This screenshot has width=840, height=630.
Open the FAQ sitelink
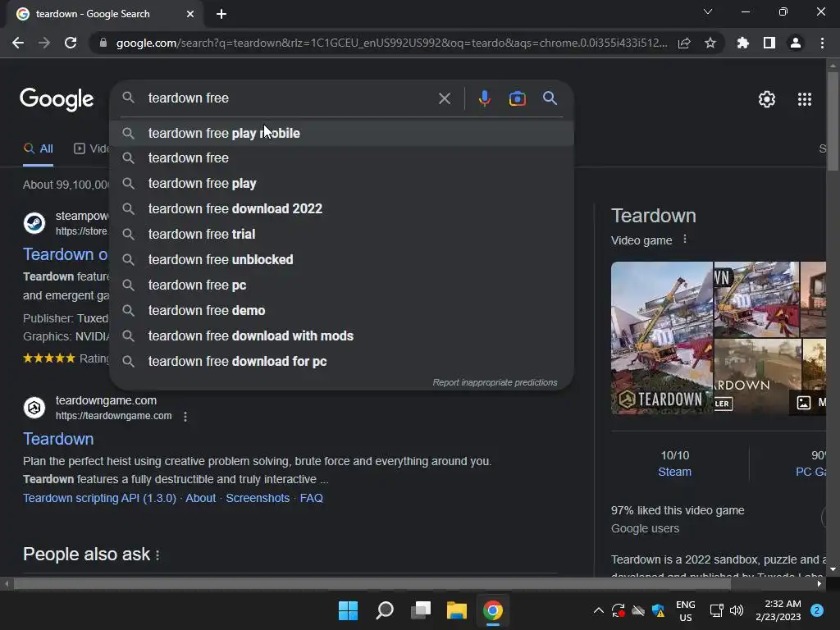[311, 498]
